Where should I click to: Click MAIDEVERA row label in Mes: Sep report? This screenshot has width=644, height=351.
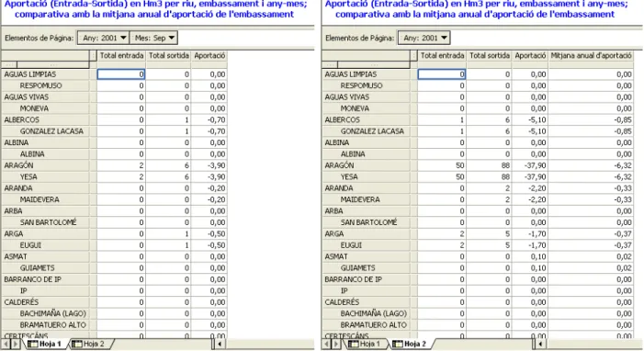[45, 199]
